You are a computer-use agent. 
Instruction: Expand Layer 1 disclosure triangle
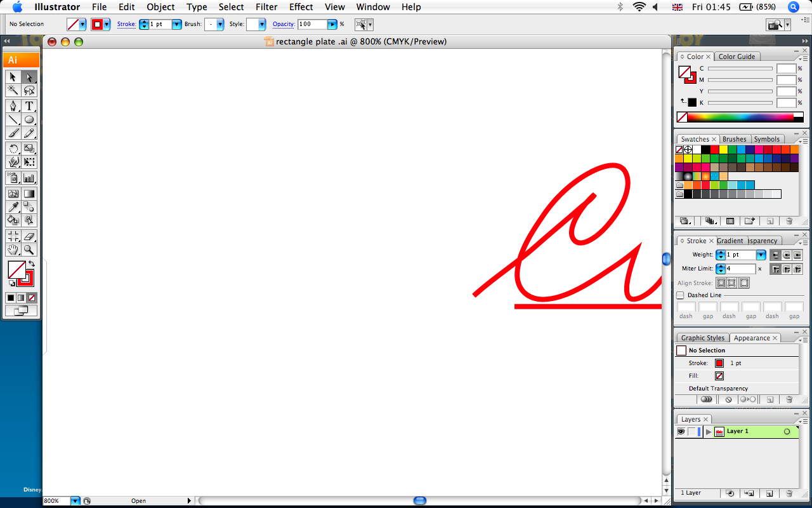point(709,431)
